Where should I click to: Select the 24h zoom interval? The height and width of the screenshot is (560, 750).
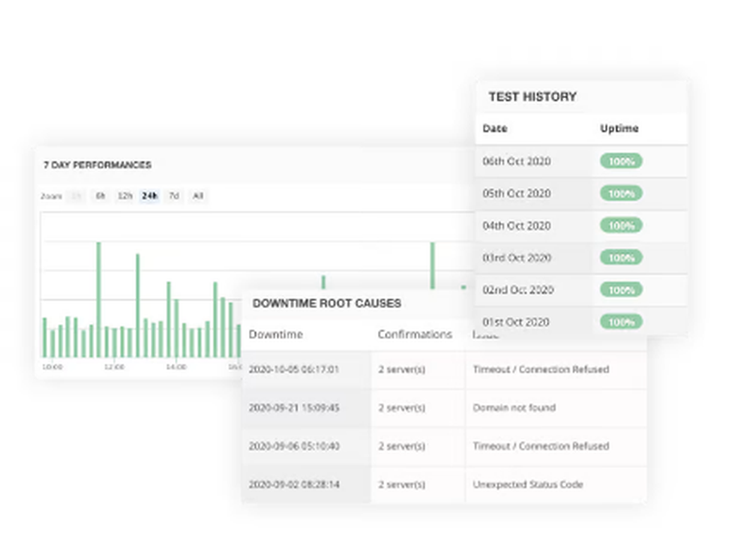(x=148, y=196)
